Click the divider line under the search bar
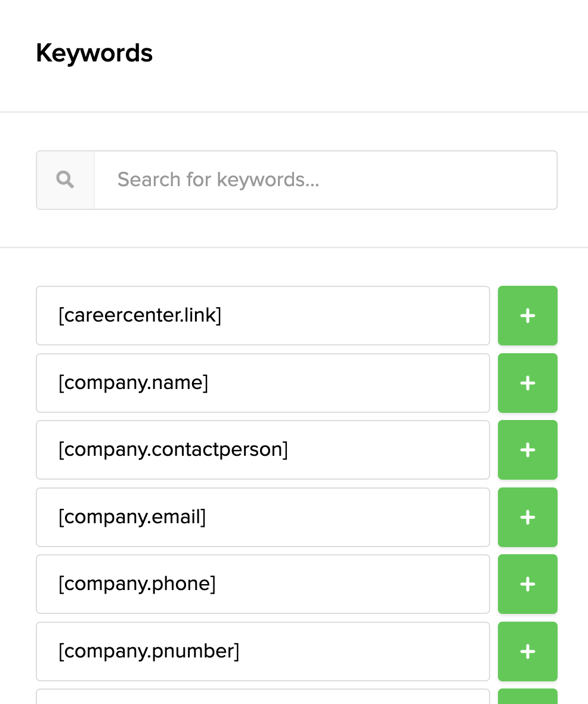 coord(294,247)
